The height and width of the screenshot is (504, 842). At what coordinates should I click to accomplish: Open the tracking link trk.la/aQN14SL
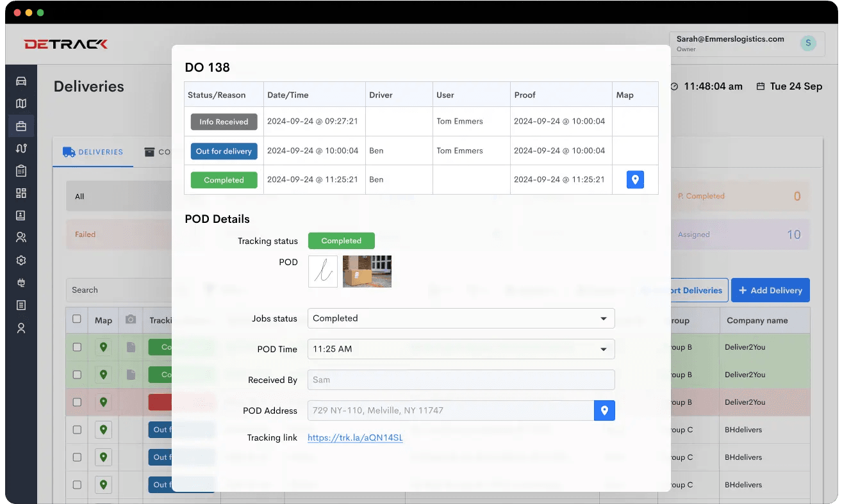355,437
